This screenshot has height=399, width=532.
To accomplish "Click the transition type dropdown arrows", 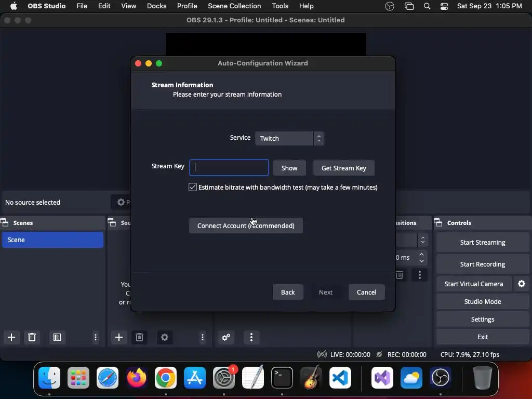I will (x=423, y=240).
